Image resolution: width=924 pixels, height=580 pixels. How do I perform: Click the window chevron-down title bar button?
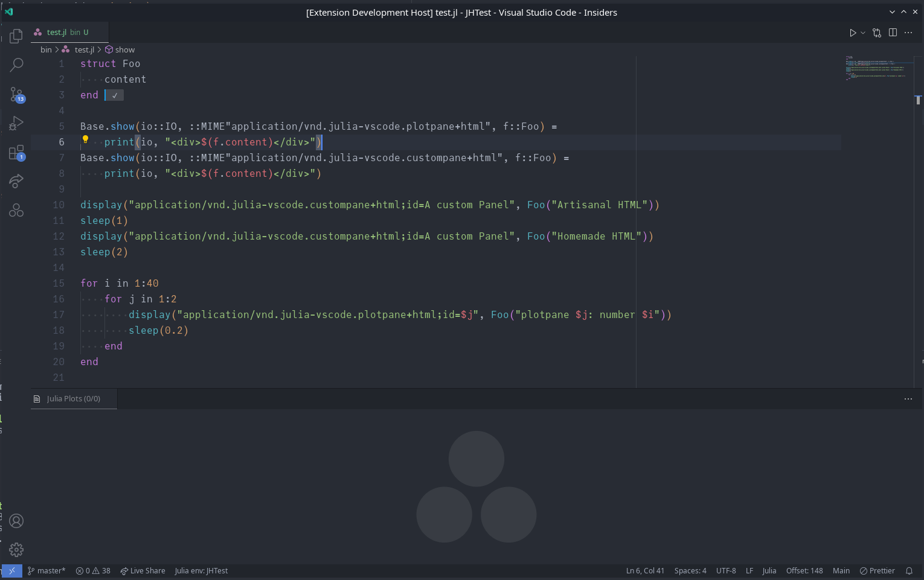[892, 12]
